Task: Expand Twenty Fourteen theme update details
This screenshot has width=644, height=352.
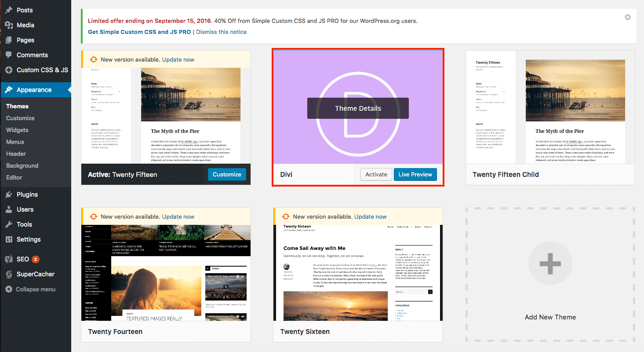Action: (x=178, y=216)
